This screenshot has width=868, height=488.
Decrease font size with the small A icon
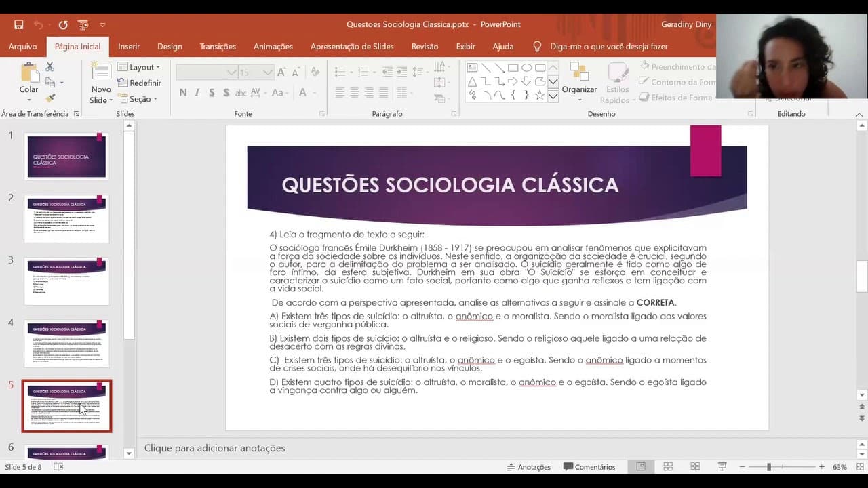click(297, 72)
